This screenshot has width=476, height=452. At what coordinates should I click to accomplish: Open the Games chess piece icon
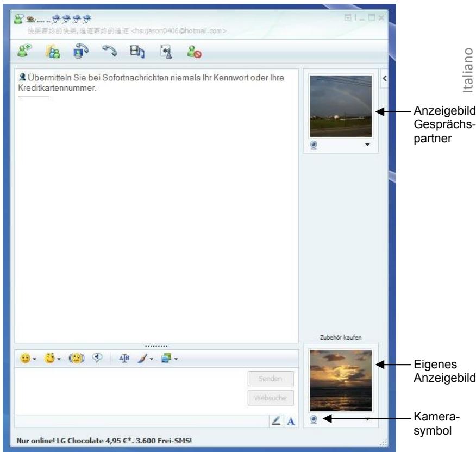point(166,51)
